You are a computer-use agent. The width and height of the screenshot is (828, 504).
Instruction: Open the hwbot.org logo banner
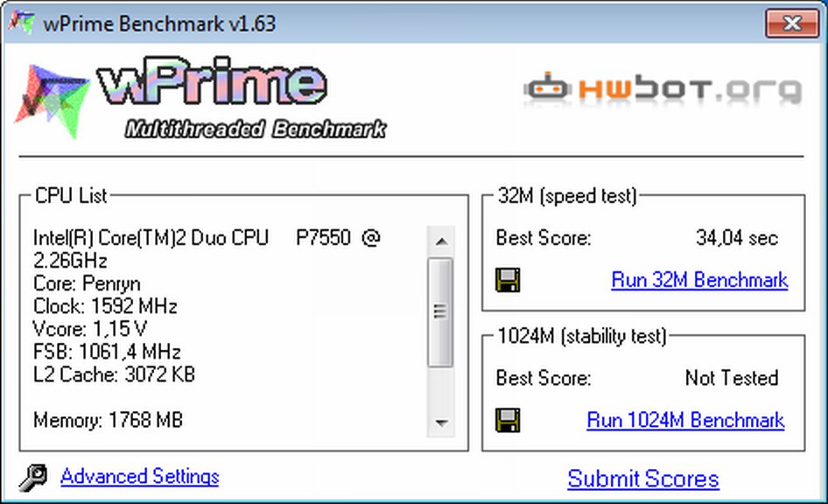[x=663, y=89]
